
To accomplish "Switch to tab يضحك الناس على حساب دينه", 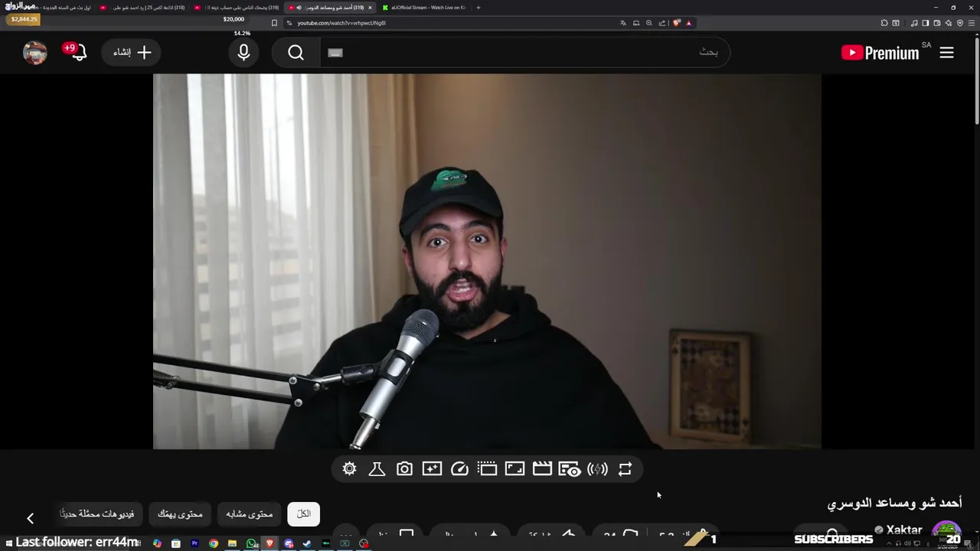I will tap(237, 8).
